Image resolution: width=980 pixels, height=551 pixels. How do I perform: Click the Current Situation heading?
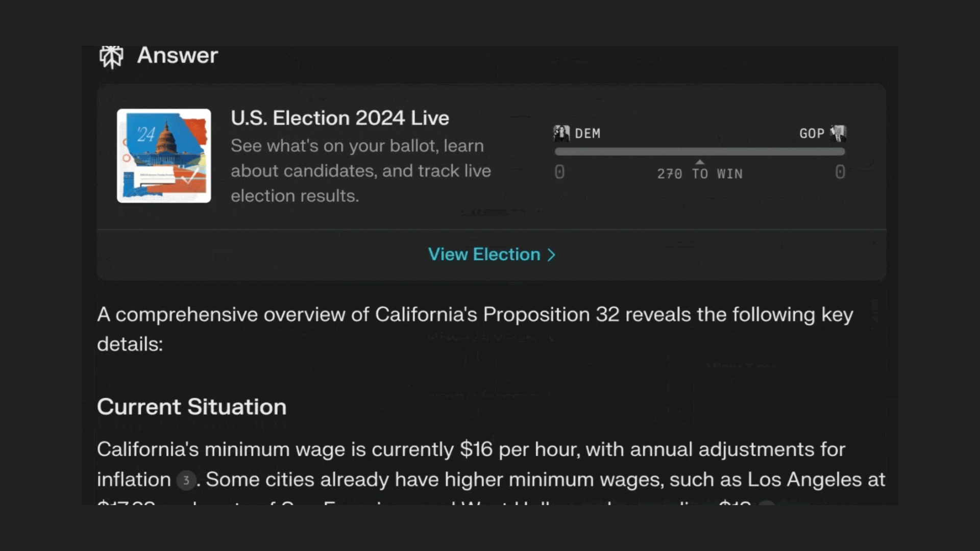(x=191, y=407)
